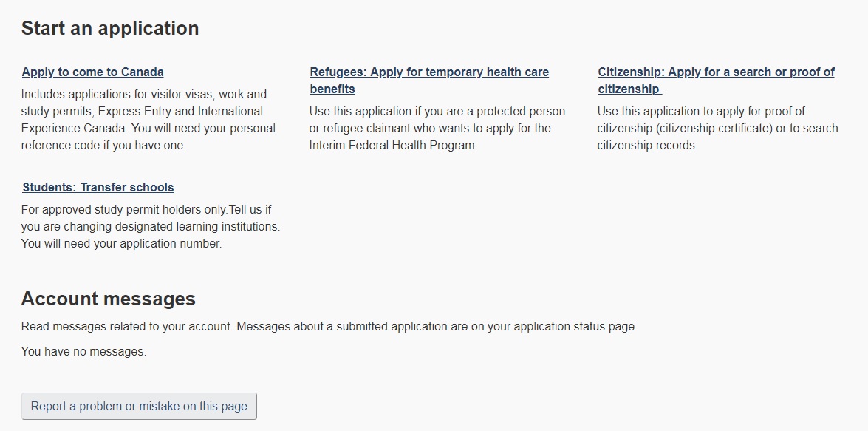Click Report a problem or mistake button

click(x=139, y=406)
